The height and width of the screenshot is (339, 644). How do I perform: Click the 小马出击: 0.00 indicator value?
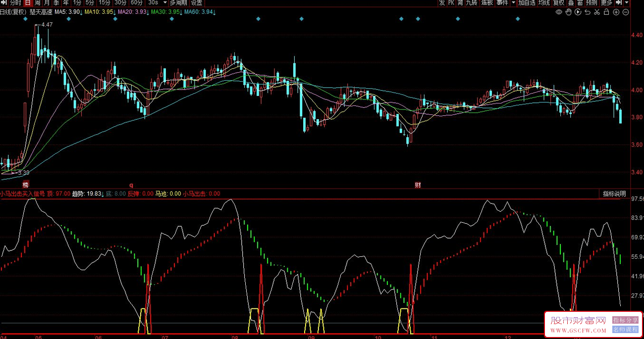tap(202, 194)
